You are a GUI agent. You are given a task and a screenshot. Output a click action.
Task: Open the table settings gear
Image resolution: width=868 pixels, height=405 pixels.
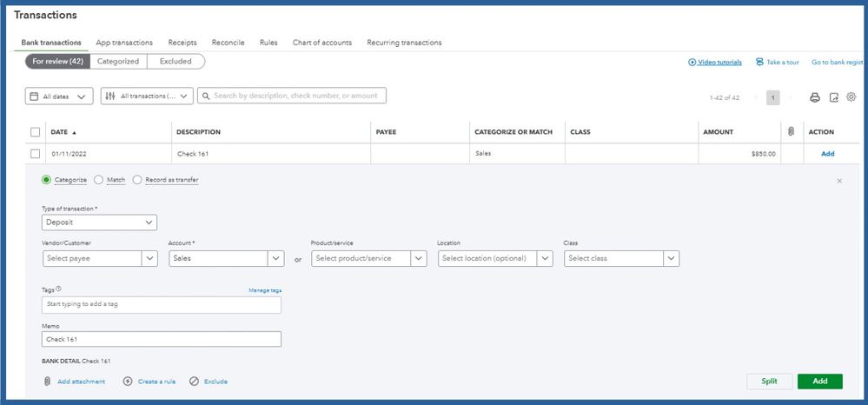coord(851,97)
